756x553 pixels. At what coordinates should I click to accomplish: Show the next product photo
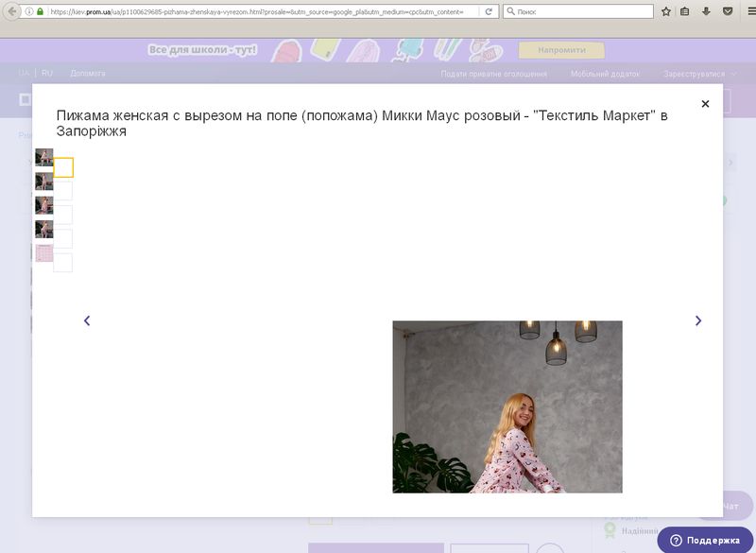click(698, 321)
